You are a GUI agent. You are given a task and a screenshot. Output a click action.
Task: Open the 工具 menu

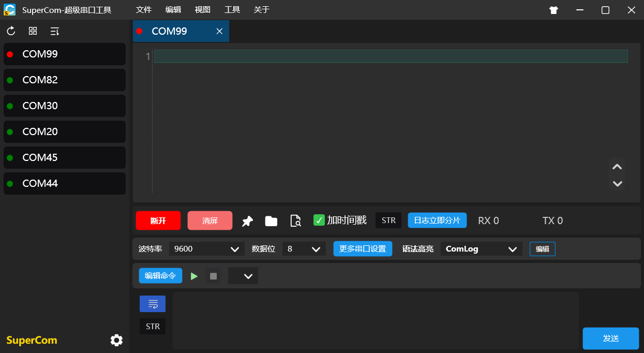(x=232, y=10)
